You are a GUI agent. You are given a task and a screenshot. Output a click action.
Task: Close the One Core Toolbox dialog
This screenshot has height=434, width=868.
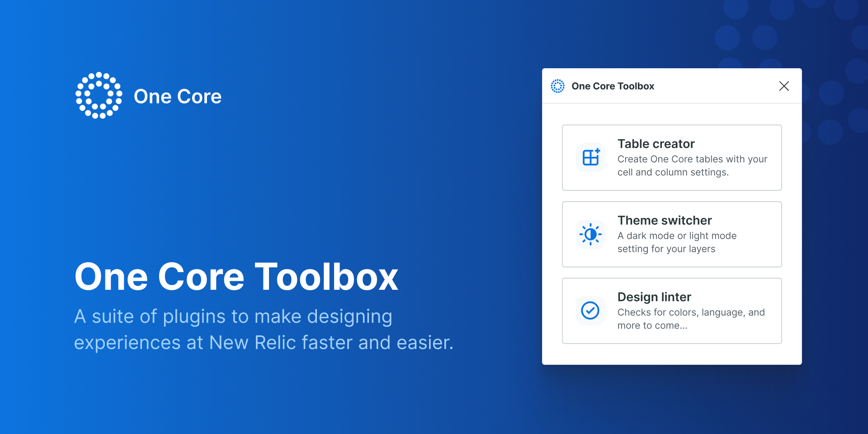click(783, 86)
